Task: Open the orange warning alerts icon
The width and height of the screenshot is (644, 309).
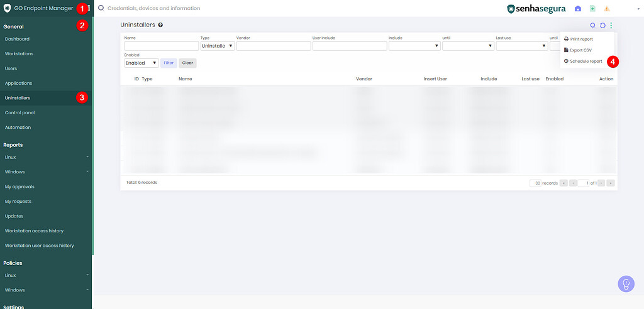Action: (607, 9)
